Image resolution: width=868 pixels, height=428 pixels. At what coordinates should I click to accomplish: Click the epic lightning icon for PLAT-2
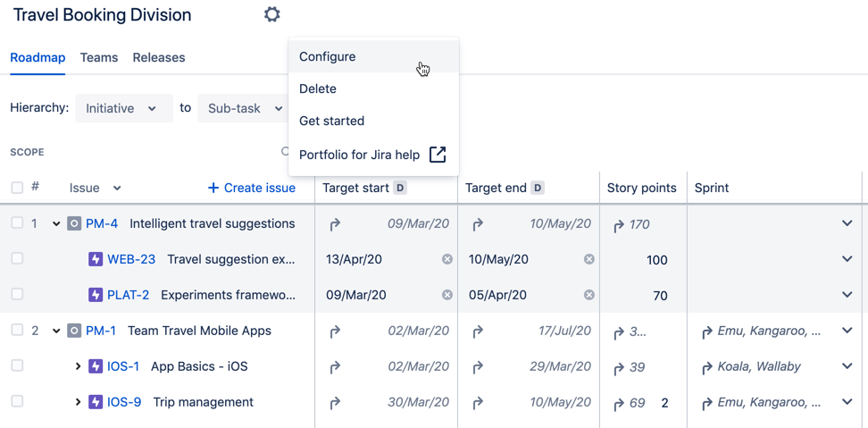[96, 295]
